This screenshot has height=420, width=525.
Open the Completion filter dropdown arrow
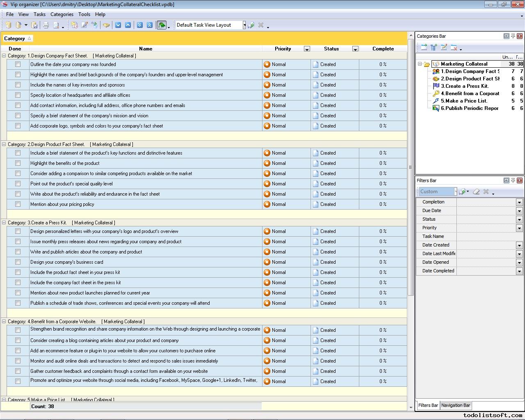click(519, 202)
